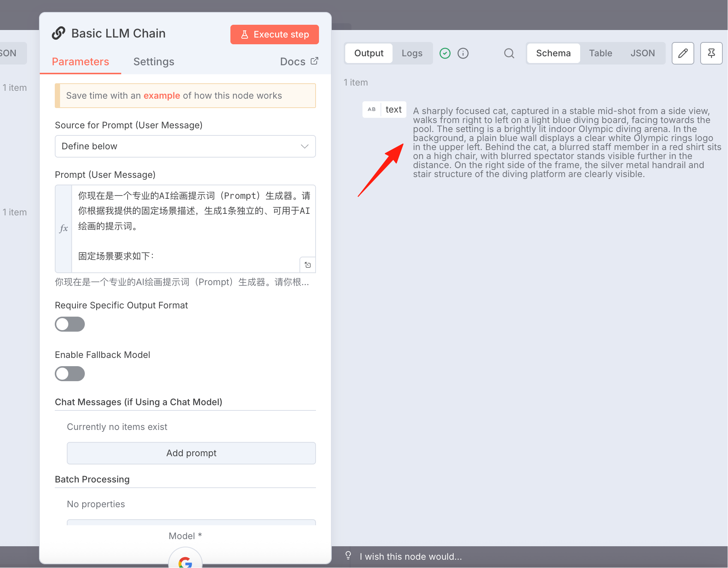Click the Execute step button
728x568 pixels.
point(275,35)
